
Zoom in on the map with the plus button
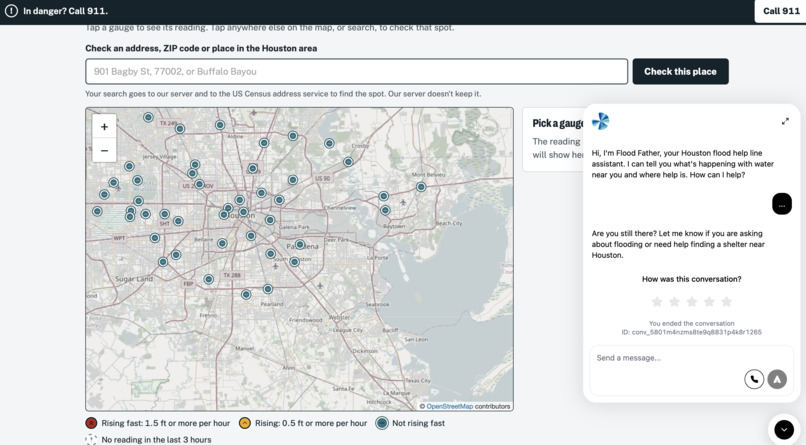pyautogui.click(x=104, y=127)
